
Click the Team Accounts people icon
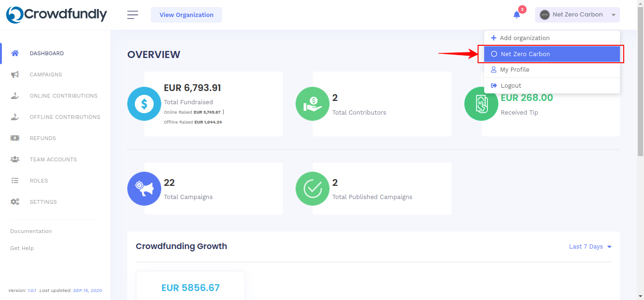[x=15, y=159]
